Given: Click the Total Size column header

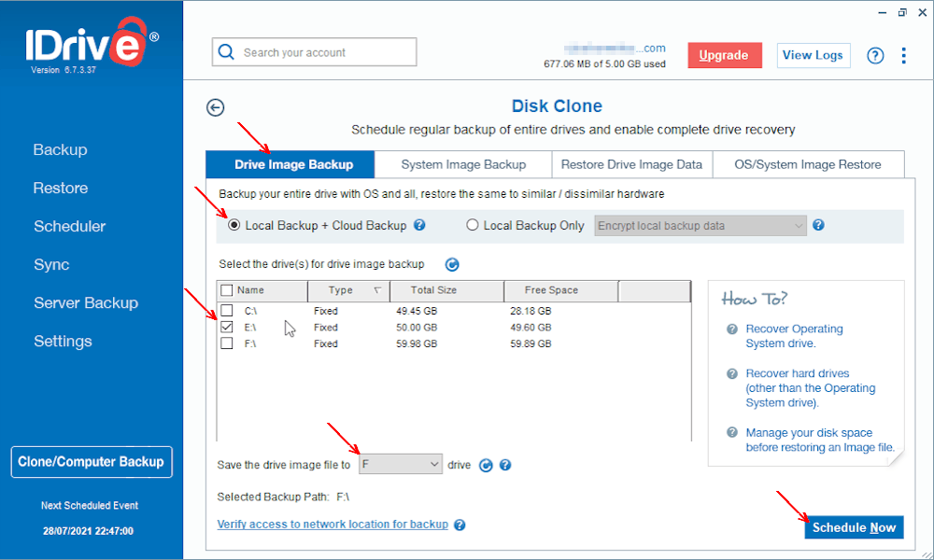Looking at the screenshot, I should (446, 290).
